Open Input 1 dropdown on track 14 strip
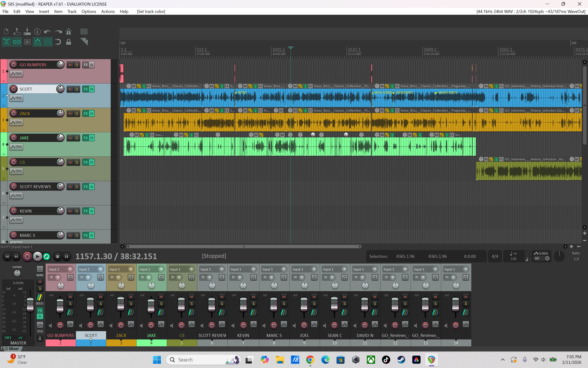 tap(456, 269)
